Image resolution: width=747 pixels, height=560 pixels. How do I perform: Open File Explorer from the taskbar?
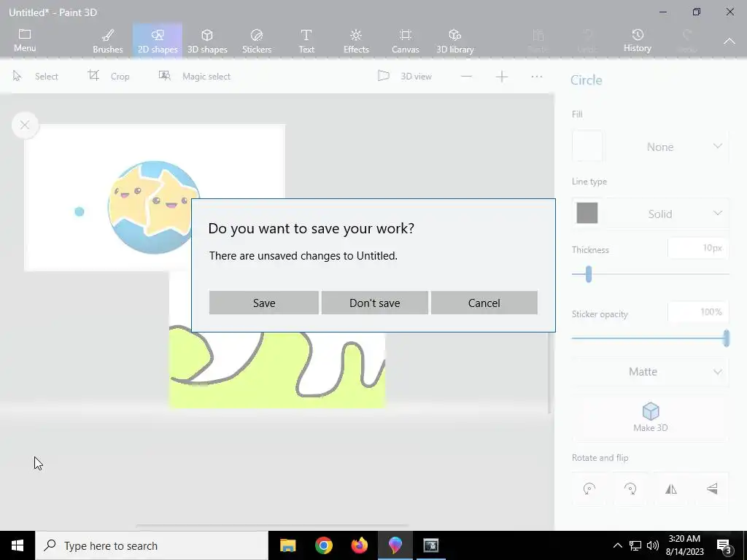pyautogui.click(x=287, y=545)
